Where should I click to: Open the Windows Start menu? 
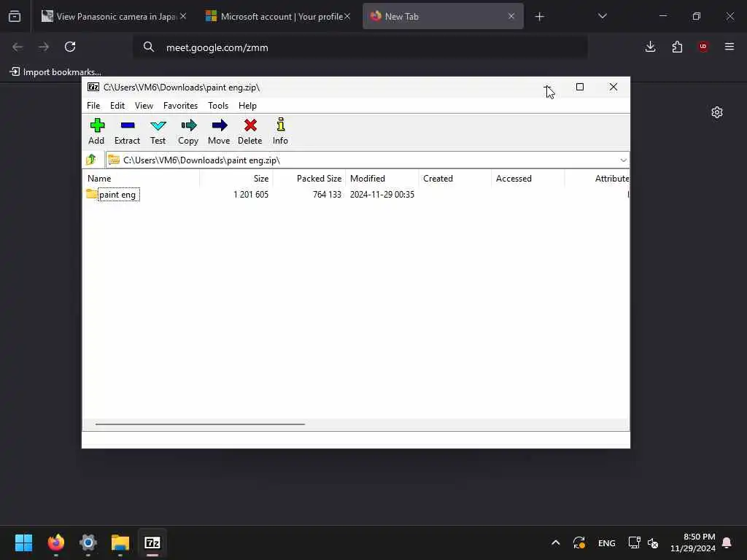coord(24,542)
